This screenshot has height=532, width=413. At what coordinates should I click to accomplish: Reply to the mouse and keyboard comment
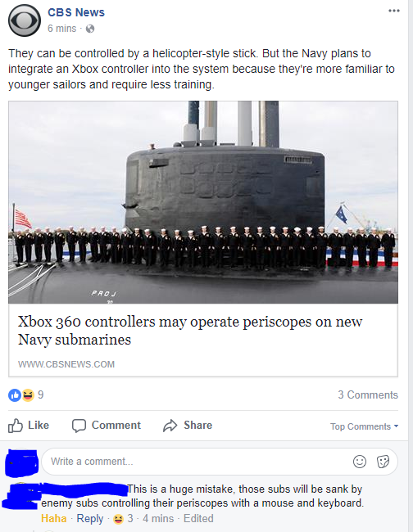click(x=89, y=518)
